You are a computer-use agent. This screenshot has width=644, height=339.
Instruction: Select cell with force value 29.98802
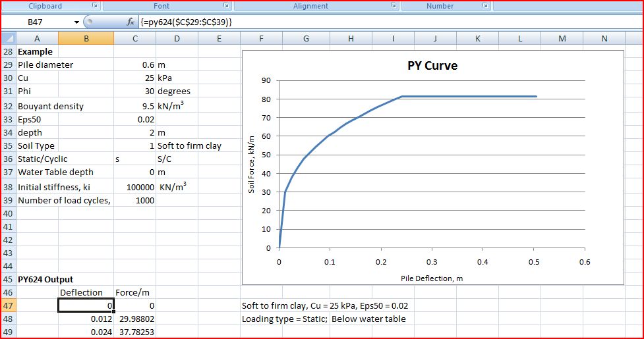click(134, 319)
